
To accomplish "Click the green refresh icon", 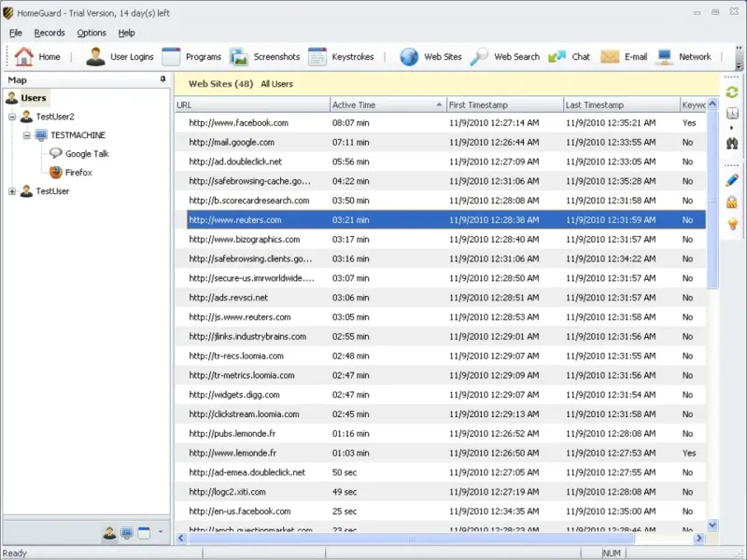I will coord(732,92).
